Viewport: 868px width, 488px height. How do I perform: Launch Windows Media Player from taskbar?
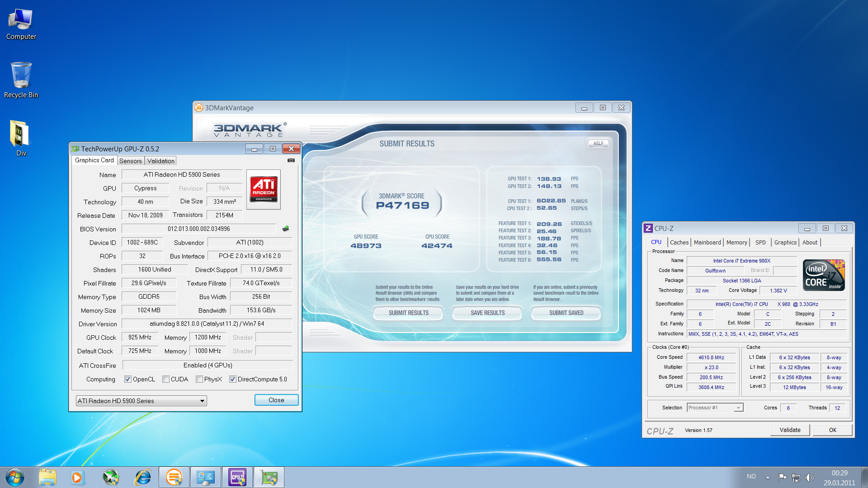pos(77,477)
